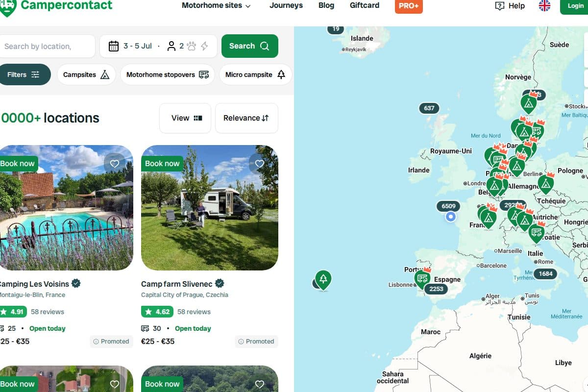Select the campsite pin near Tchéquie
The width and height of the screenshot is (588, 392).
545,184
